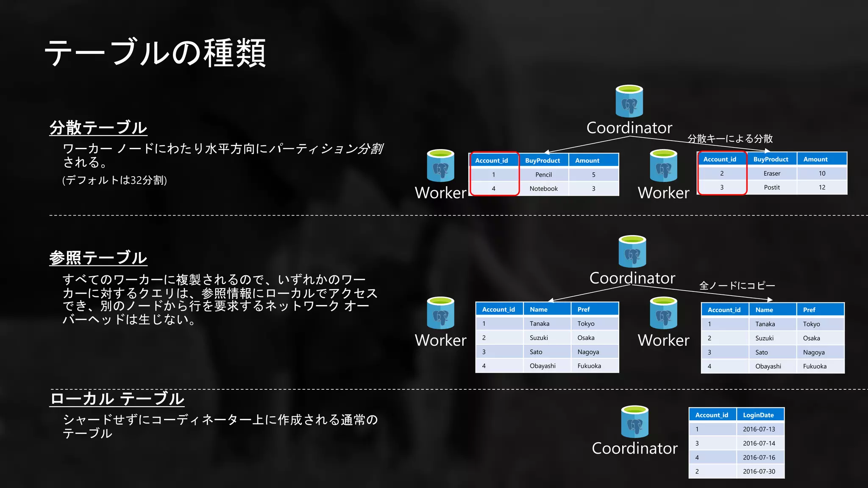
Task: Click the Coordinator label beside 全ノードにコピー
Action: (632, 278)
